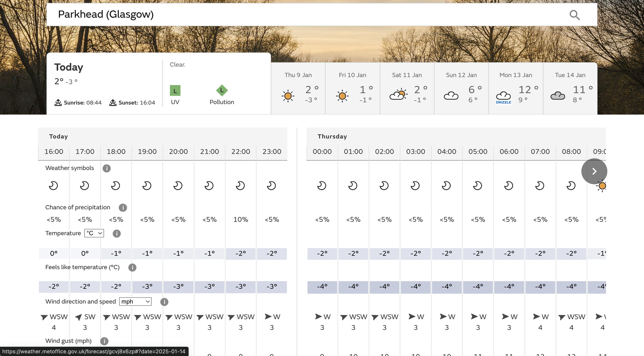Select the Mon 13 Jan drizzle tab
The image size is (644, 356).
(x=516, y=88)
